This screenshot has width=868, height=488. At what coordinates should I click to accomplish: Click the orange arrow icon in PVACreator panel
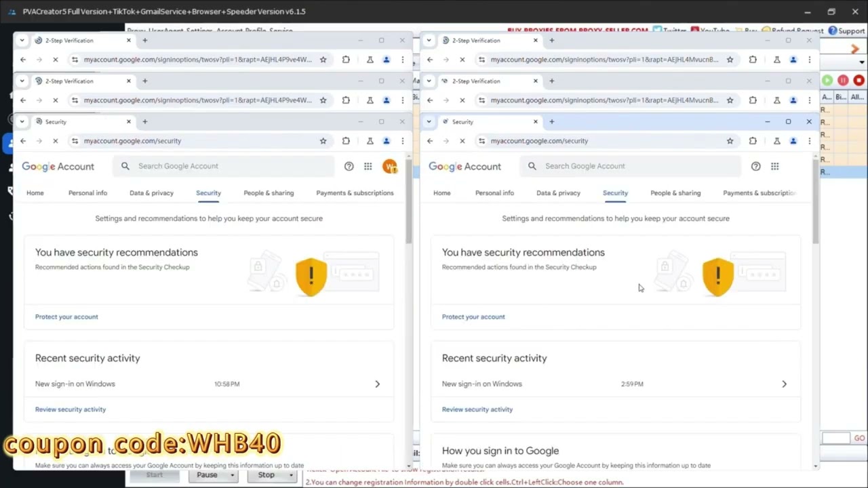click(x=855, y=49)
